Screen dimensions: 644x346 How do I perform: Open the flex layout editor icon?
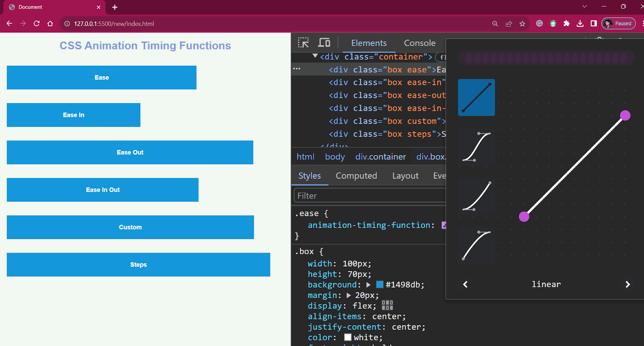pos(387,305)
